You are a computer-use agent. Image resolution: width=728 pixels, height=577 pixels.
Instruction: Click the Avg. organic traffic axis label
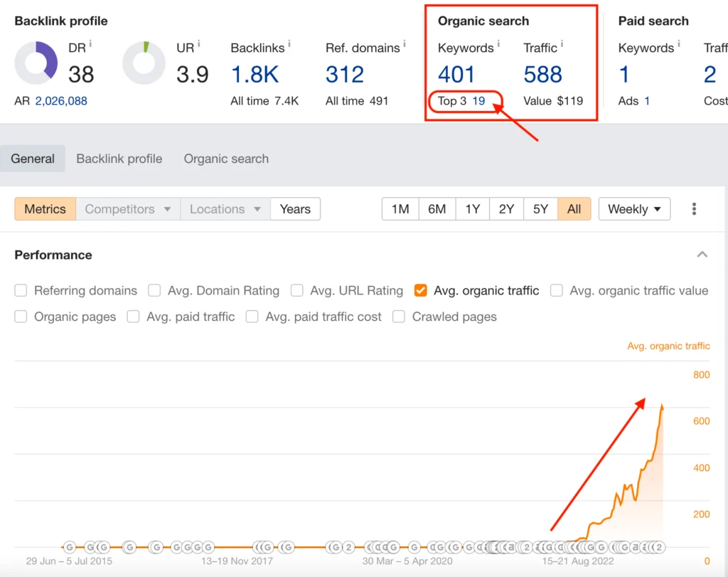[668, 346]
